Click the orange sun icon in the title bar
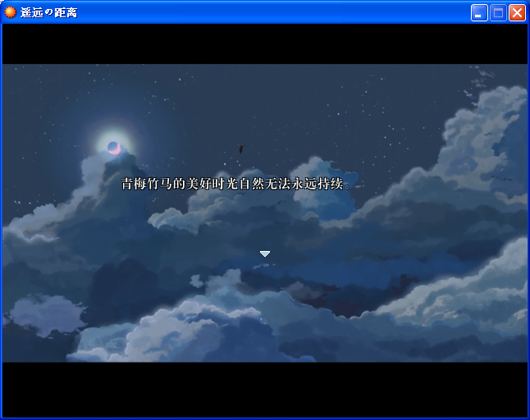Viewport: 530px width, 420px height. pyautogui.click(x=10, y=12)
